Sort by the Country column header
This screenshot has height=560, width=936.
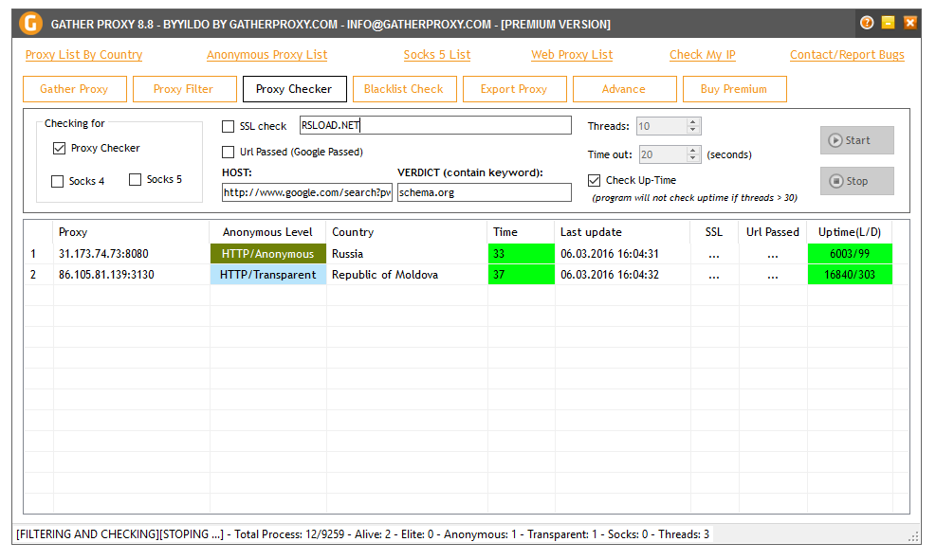(407, 232)
